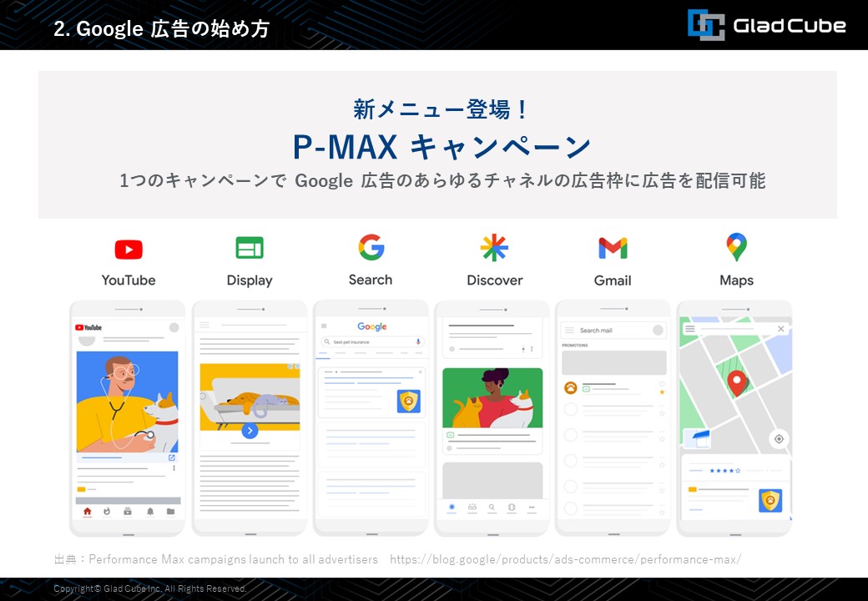This screenshot has height=601, width=868.
Task: Click the 'YouTube' label text
Action: coord(129,280)
